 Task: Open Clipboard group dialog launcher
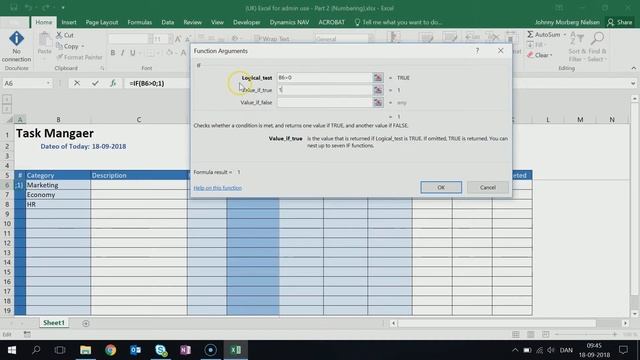coord(102,69)
